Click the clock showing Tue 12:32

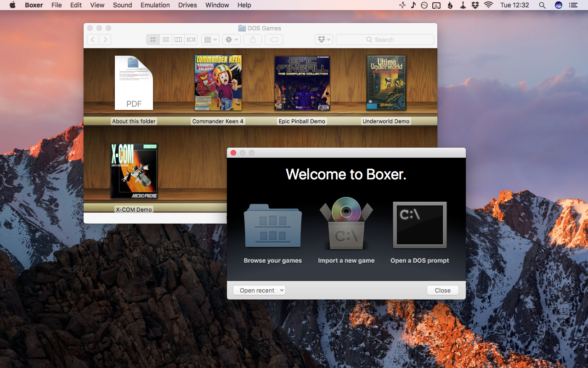pos(514,5)
